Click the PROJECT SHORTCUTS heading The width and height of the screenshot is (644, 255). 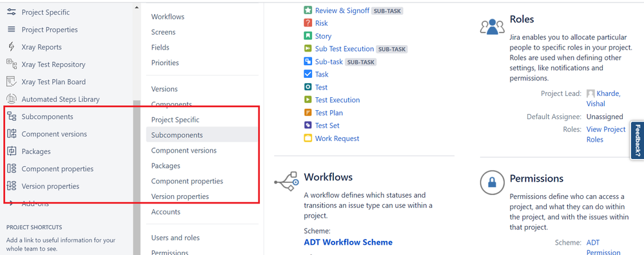tap(34, 227)
